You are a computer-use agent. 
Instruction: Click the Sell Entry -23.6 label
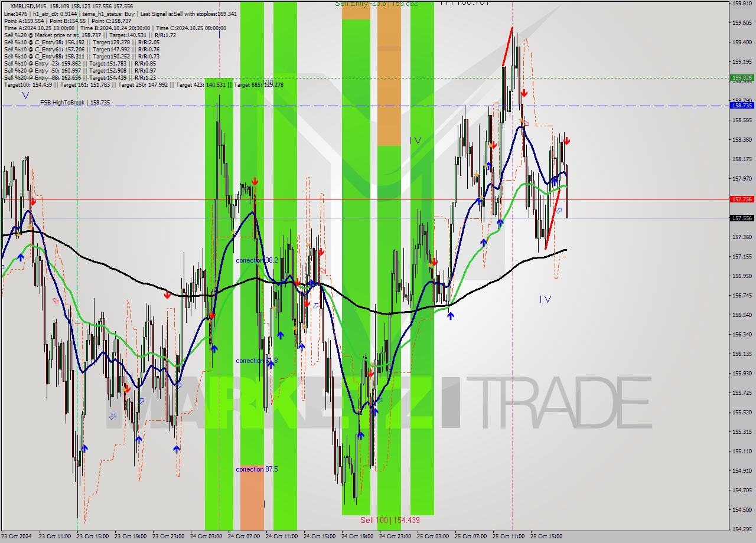[376, 4]
